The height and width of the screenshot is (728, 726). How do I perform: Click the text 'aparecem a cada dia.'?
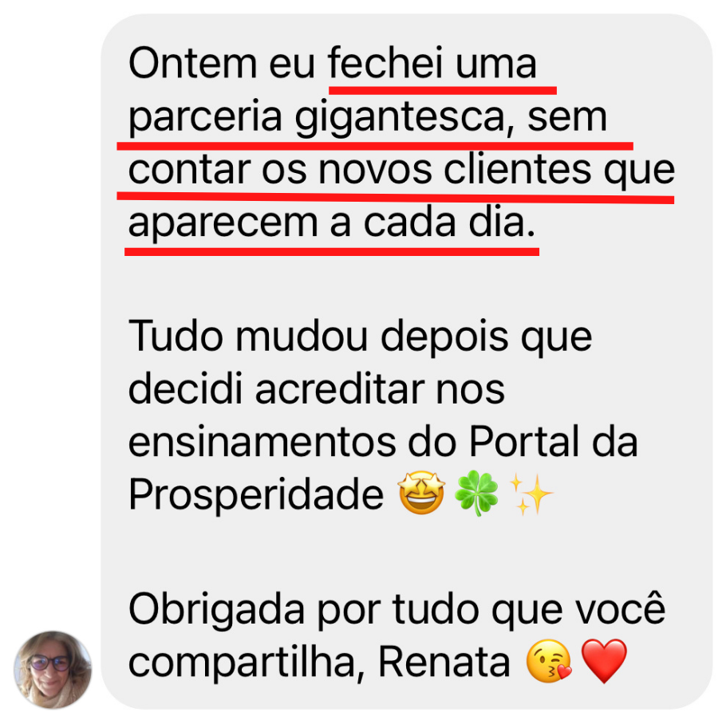pyautogui.click(x=332, y=223)
